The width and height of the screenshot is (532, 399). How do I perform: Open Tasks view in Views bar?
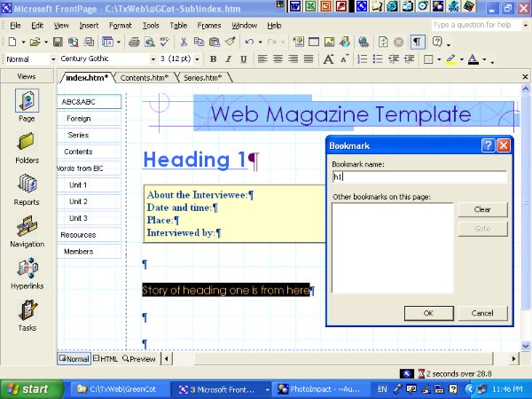pyautogui.click(x=27, y=316)
